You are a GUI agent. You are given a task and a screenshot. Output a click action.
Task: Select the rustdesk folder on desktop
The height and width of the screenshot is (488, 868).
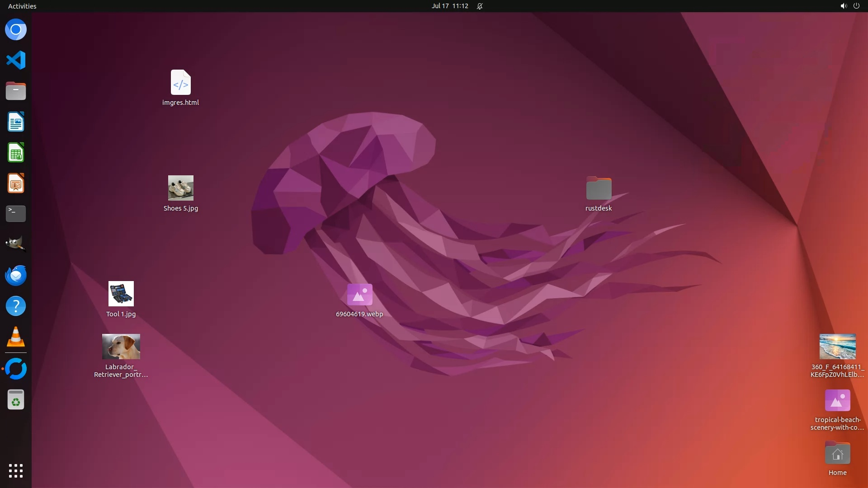pyautogui.click(x=599, y=188)
